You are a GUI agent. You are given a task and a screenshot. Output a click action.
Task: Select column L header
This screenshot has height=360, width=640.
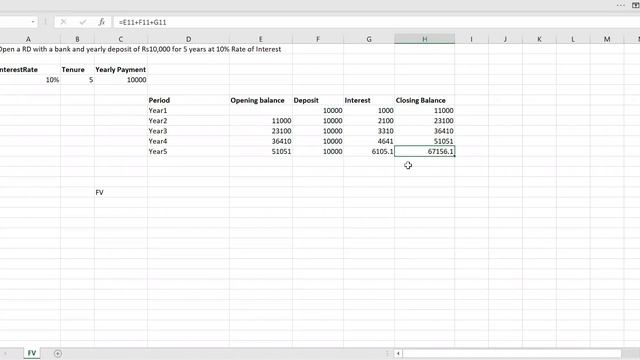pyautogui.click(x=573, y=39)
